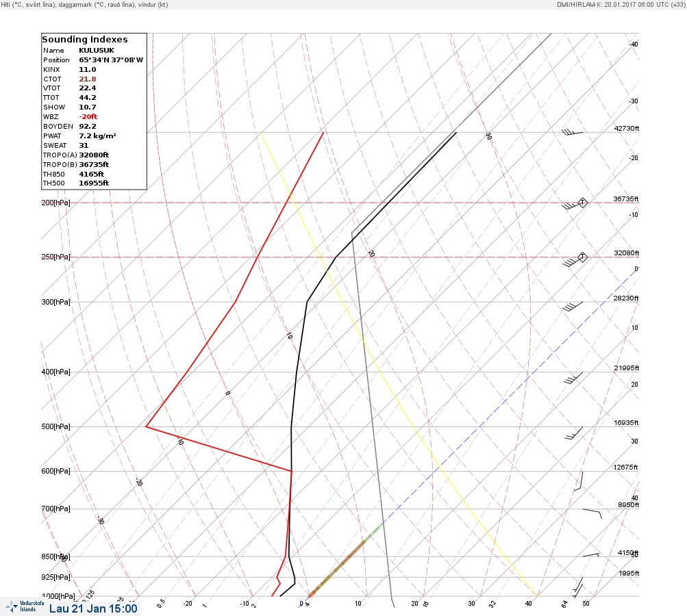Click the 300[hPa] pressure label
The height and width of the screenshot is (616, 687).
click(x=55, y=302)
